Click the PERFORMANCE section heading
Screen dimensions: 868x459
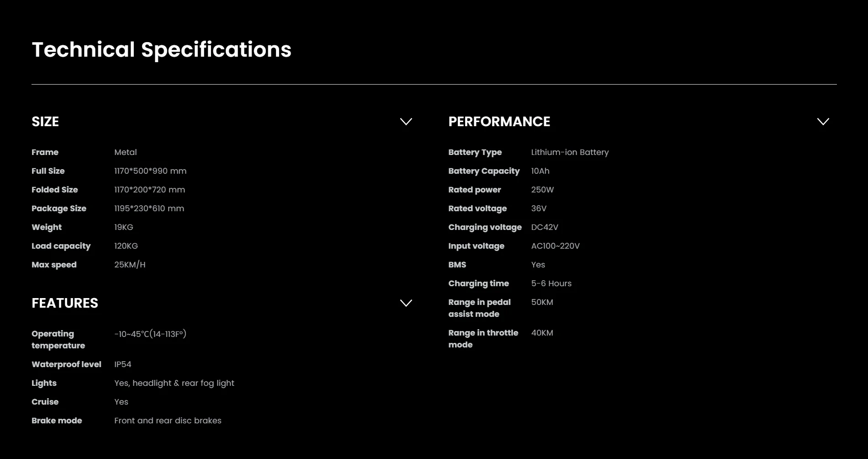click(499, 122)
